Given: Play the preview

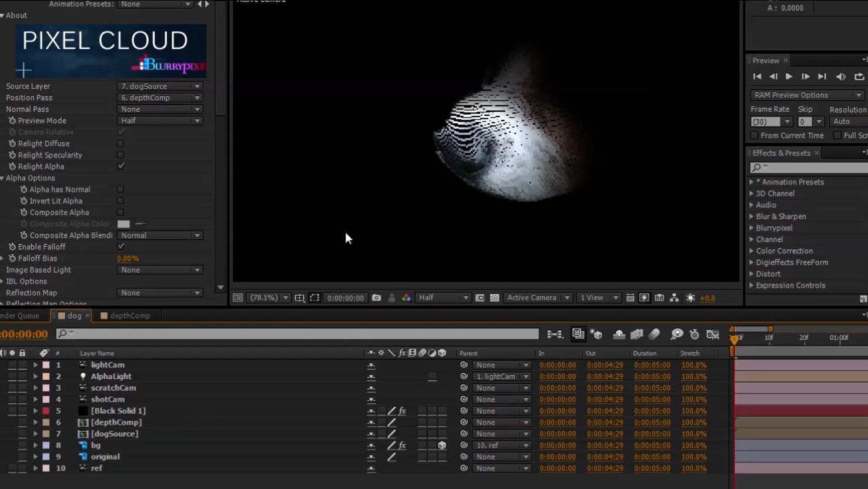Looking at the screenshot, I should coord(789,76).
